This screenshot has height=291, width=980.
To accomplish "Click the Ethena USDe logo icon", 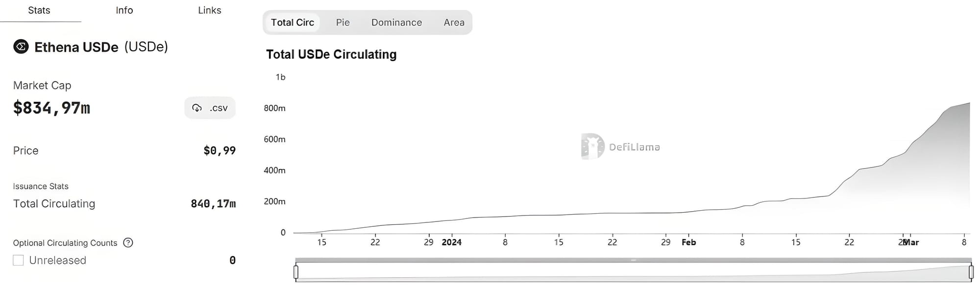I will 21,47.
